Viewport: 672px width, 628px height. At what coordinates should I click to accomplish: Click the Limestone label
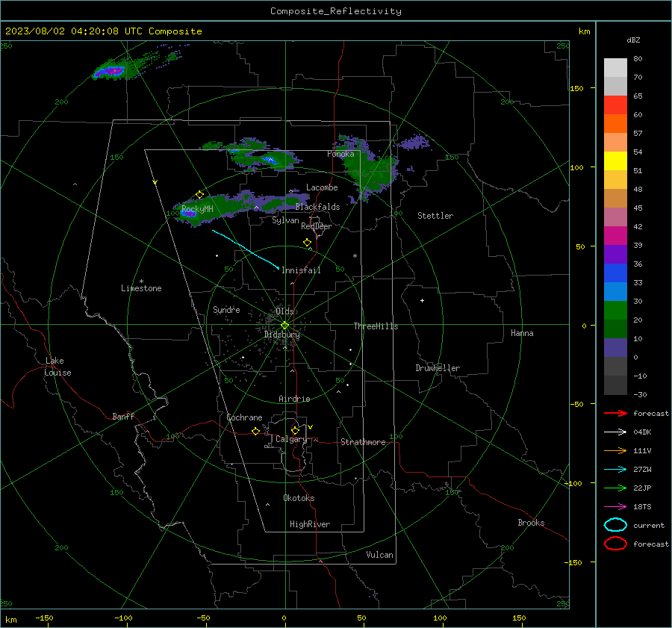click(141, 288)
